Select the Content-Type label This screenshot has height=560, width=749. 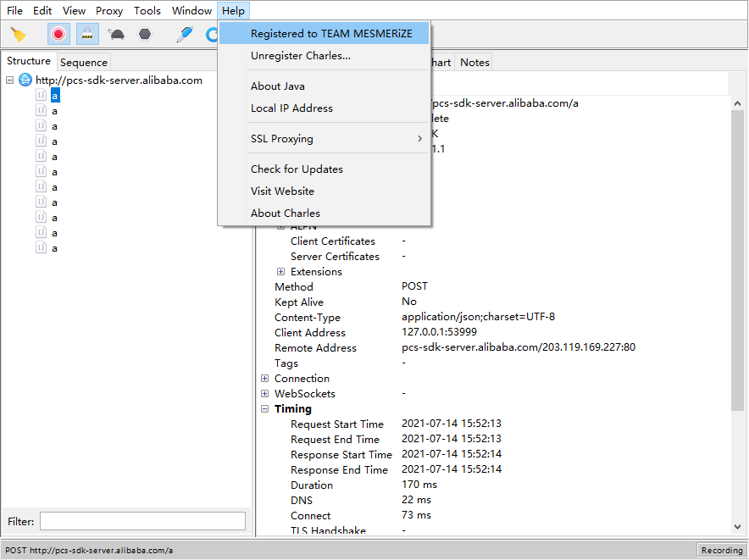(308, 317)
